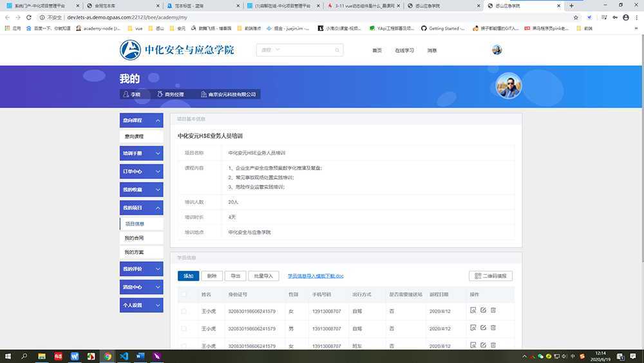Open 在线学习 in the top navigation
The height and width of the screenshot is (363, 644).
click(x=404, y=50)
